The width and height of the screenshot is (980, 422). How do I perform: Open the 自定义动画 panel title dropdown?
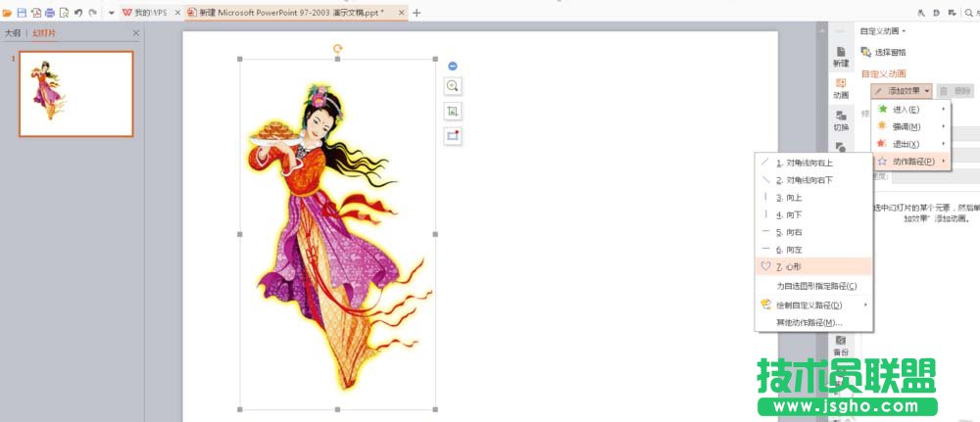(883, 31)
